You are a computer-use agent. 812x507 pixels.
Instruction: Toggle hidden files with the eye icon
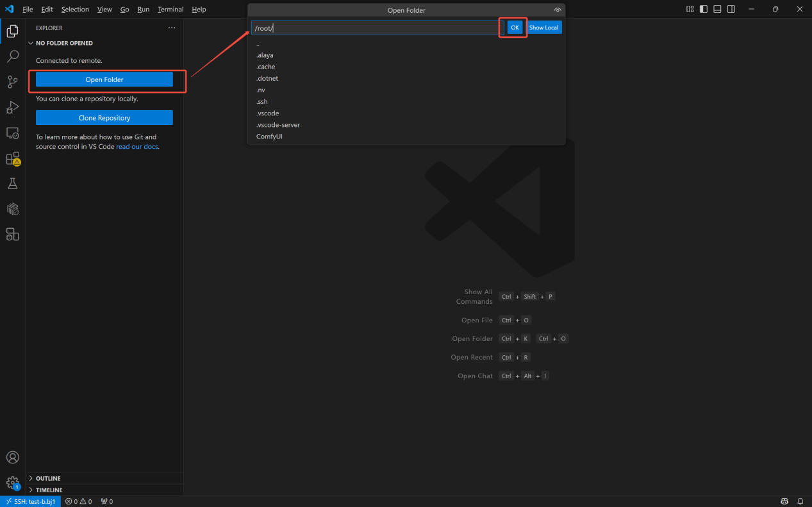pos(558,10)
